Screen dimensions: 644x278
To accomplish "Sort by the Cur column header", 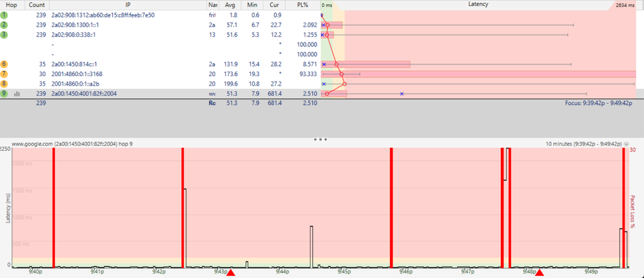I will tap(274, 4).
